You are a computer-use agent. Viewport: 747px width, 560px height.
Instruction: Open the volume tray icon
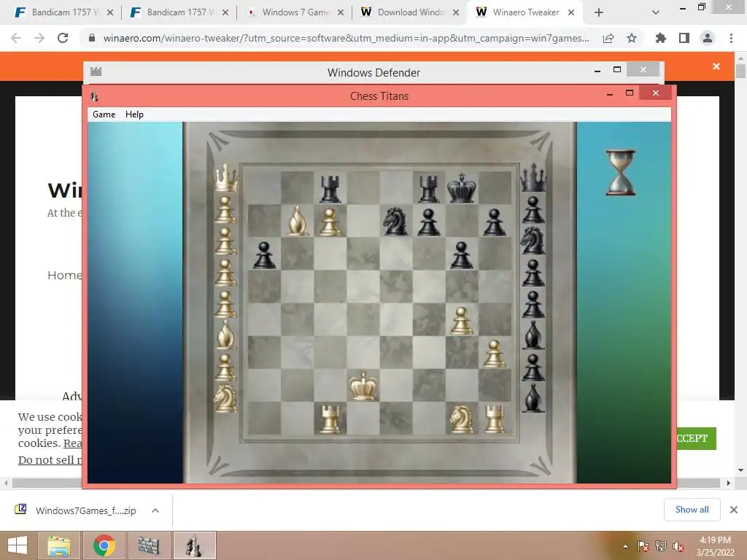(x=678, y=546)
